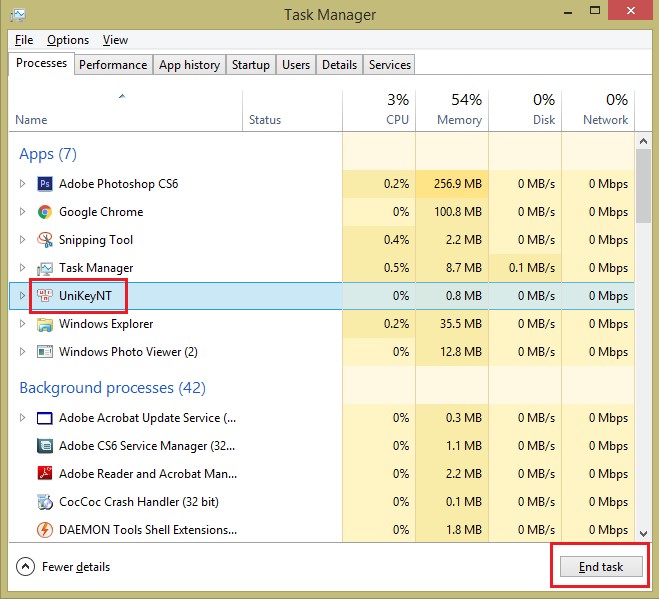Sort processes by Memory column header
This screenshot has width=659, height=599.
(x=451, y=110)
